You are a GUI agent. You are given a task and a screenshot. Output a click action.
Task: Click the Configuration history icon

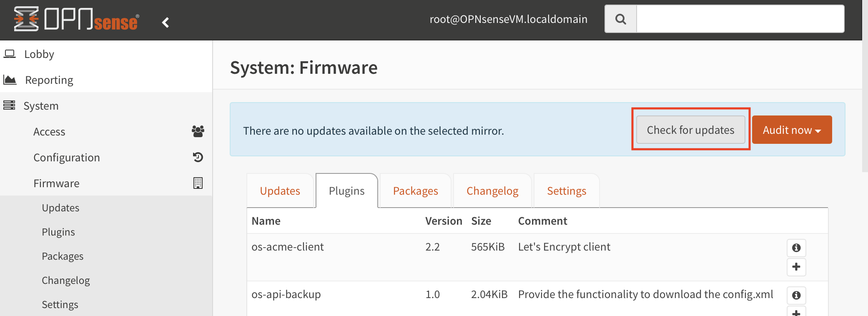198,157
